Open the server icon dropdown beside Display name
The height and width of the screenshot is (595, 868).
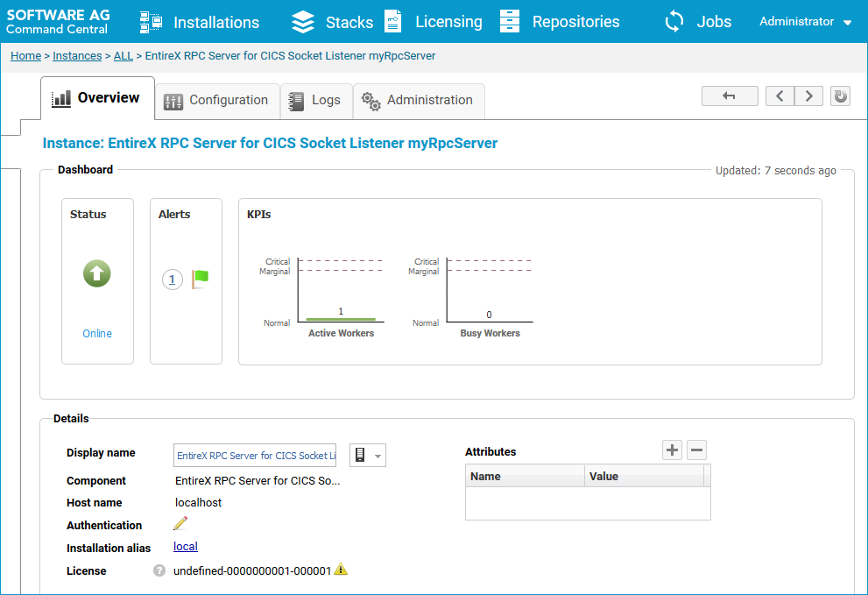coord(368,456)
